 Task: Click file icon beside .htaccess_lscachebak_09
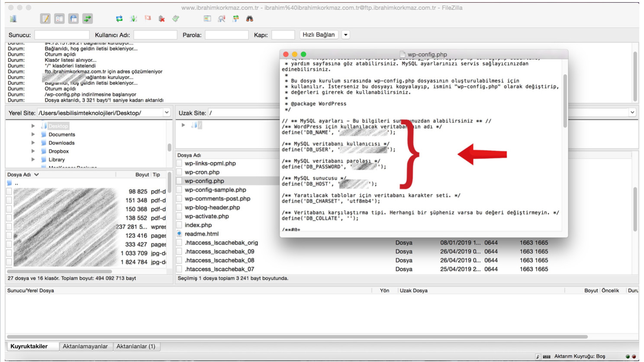tap(179, 251)
